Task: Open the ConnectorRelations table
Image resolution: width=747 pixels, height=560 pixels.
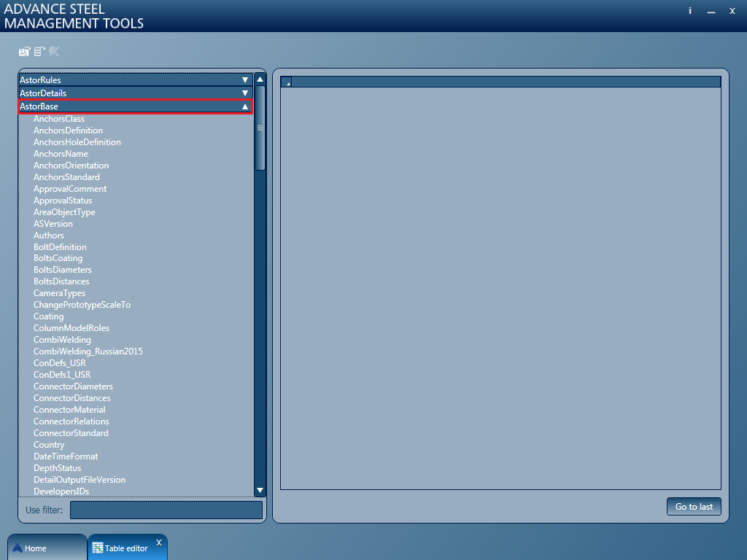Action: [71, 421]
